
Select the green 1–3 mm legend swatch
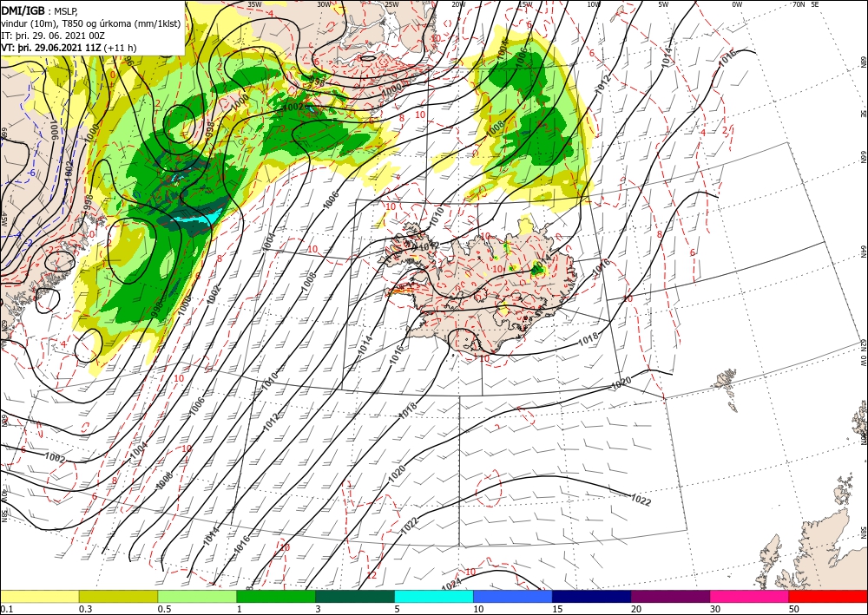click(x=276, y=596)
